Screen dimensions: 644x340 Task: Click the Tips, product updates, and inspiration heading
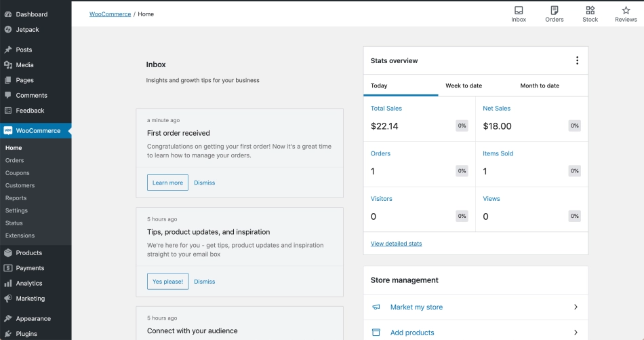point(208,232)
